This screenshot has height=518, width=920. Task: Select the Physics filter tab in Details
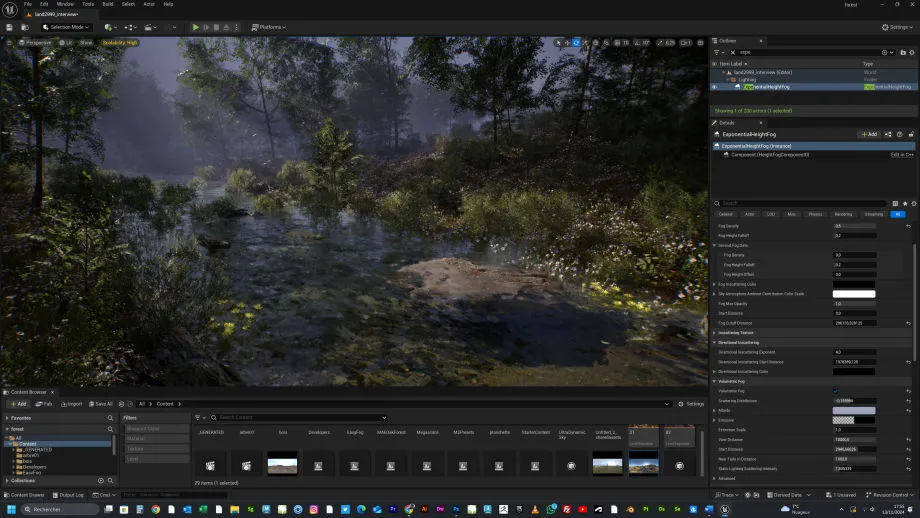(815, 214)
